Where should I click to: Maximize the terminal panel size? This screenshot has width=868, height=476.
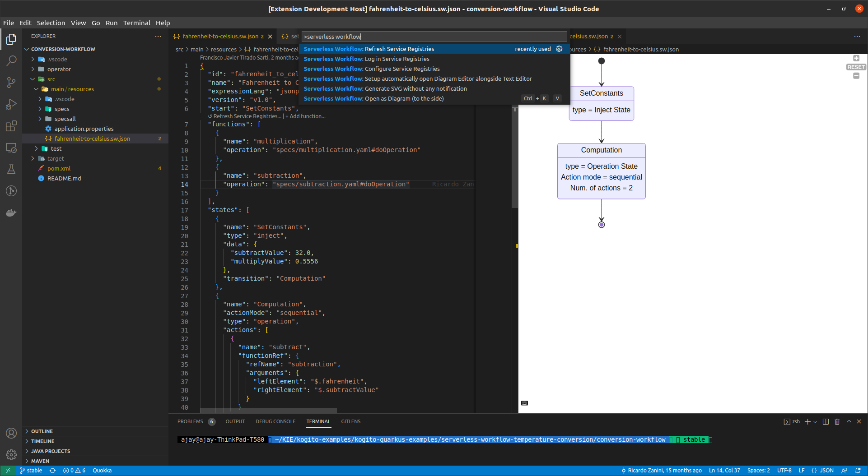pos(849,421)
